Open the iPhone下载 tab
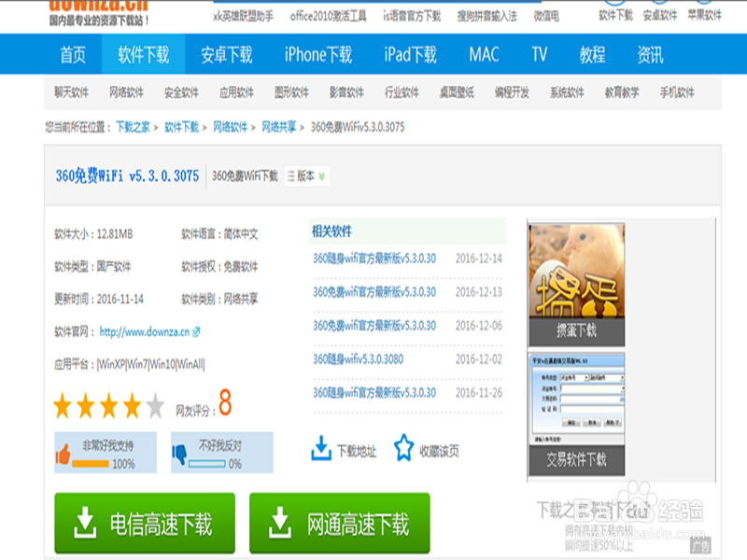Screen dimensions: 747x560 pyautogui.click(x=318, y=54)
